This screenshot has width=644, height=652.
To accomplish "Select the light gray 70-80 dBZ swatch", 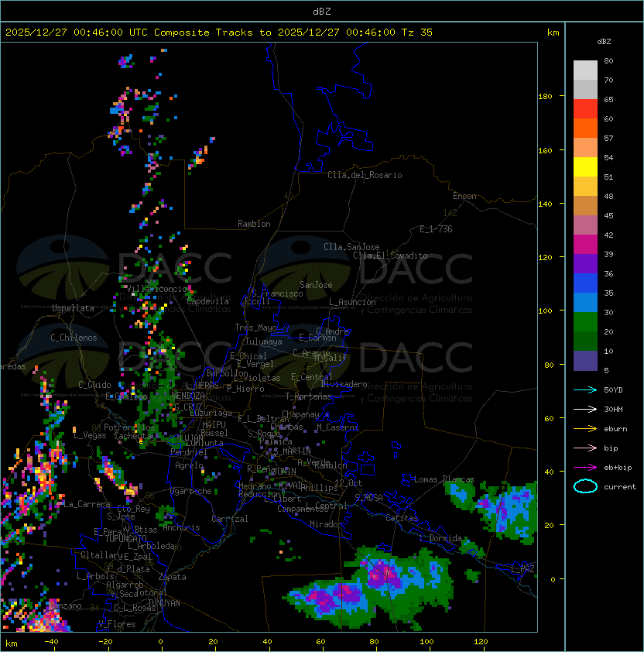I will pyautogui.click(x=585, y=70).
